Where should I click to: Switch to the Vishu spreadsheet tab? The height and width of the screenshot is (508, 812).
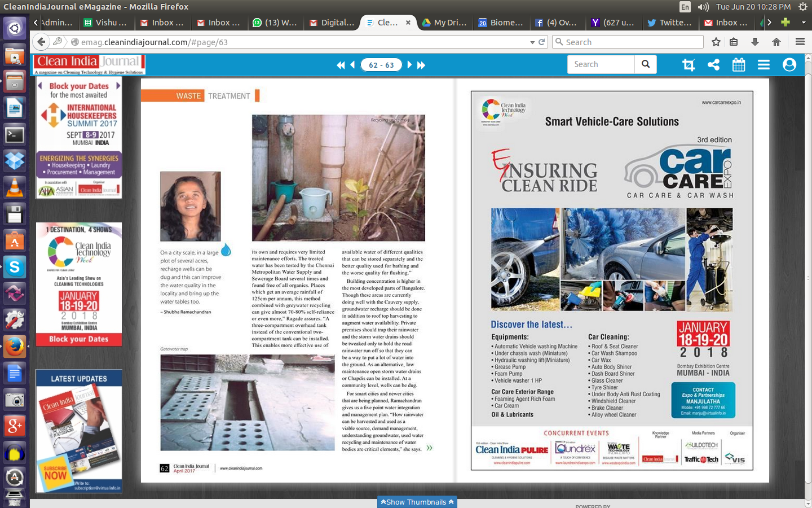pos(105,23)
